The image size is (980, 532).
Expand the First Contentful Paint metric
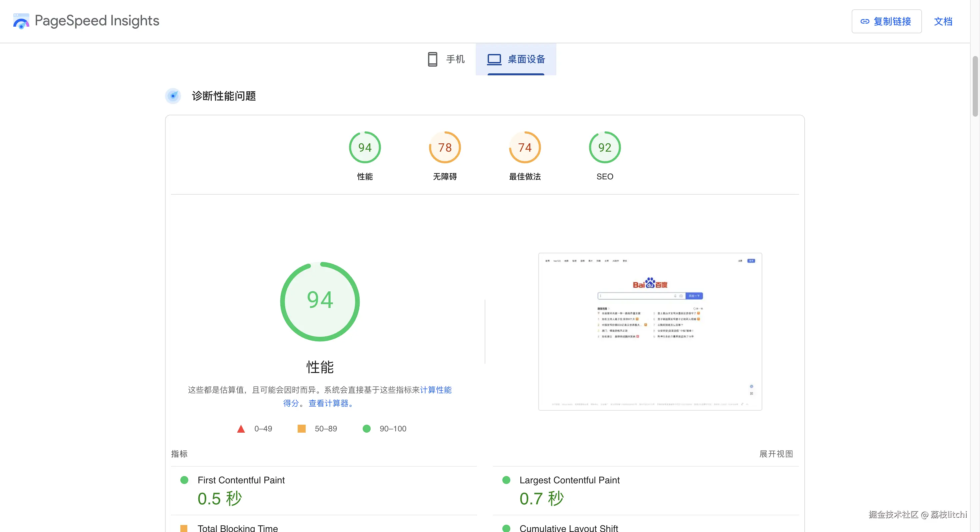pyautogui.click(x=241, y=480)
